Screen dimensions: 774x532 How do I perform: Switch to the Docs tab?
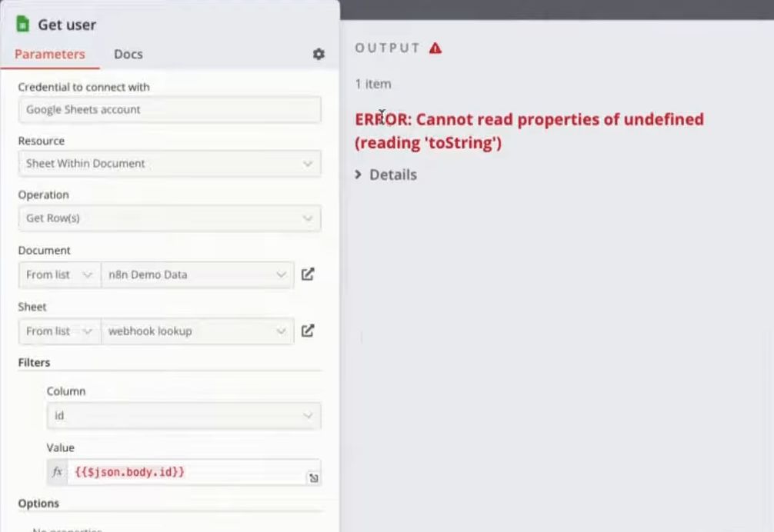[128, 55]
